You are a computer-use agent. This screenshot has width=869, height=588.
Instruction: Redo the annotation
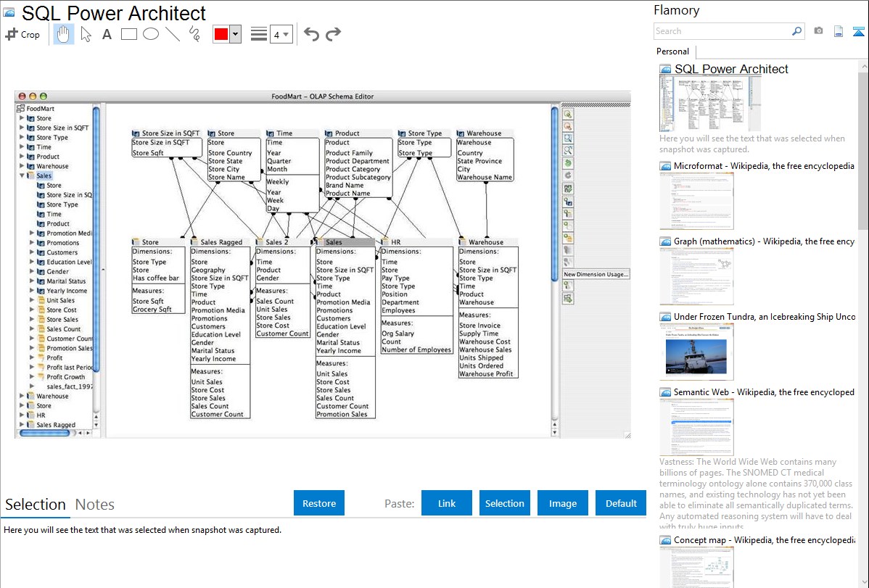coord(333,34)
